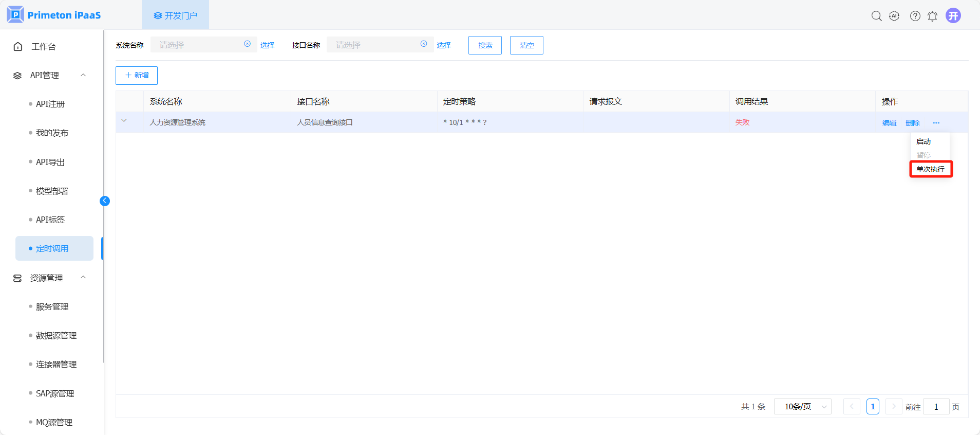Open the help question mark icon
Screen dimensions: 980x435
915,16
